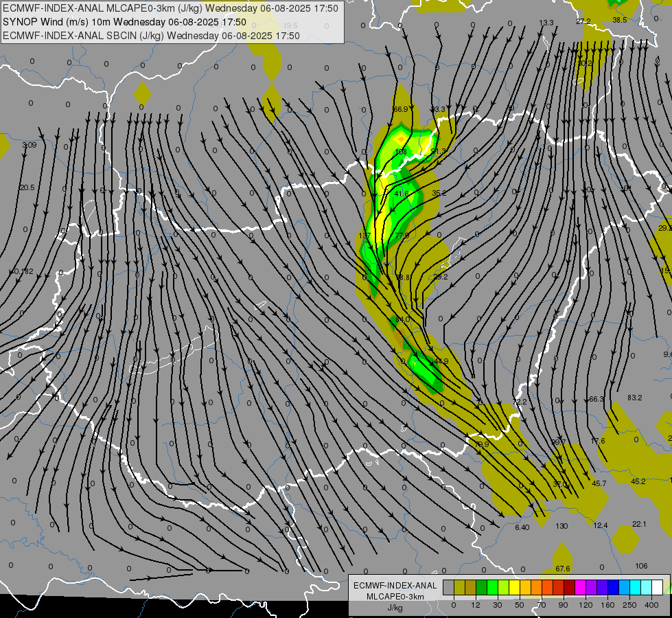Click title line ECMWF-INDEX-ANAL MLCAPE0-3km
672x618 pixels.
[x=170, y=8]
